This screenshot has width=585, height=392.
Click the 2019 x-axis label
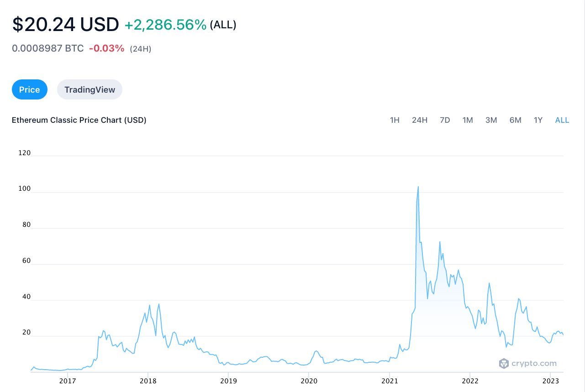(x=228, y=381)
